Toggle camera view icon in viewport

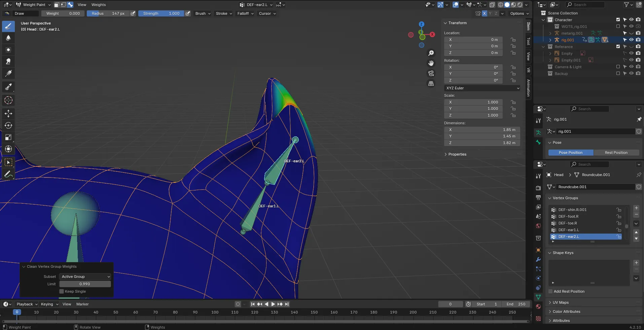pyautogui.click(x=431, y=73)
